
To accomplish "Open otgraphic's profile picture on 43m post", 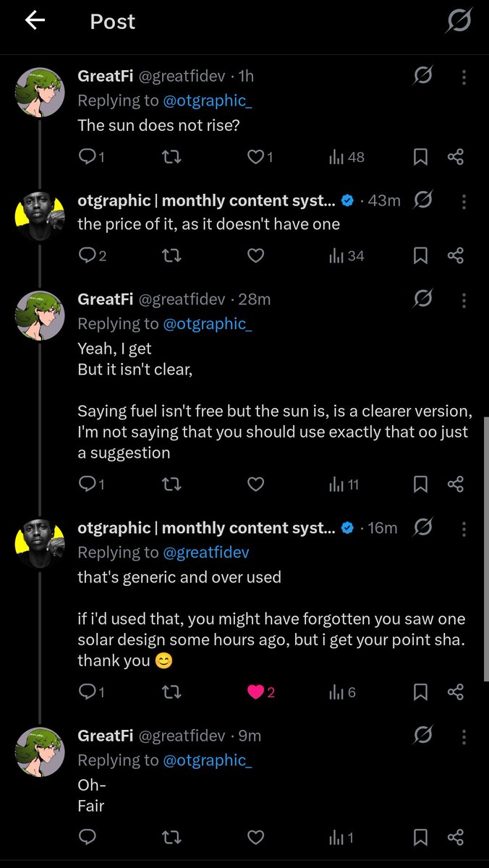I will [x=41, y=217].
